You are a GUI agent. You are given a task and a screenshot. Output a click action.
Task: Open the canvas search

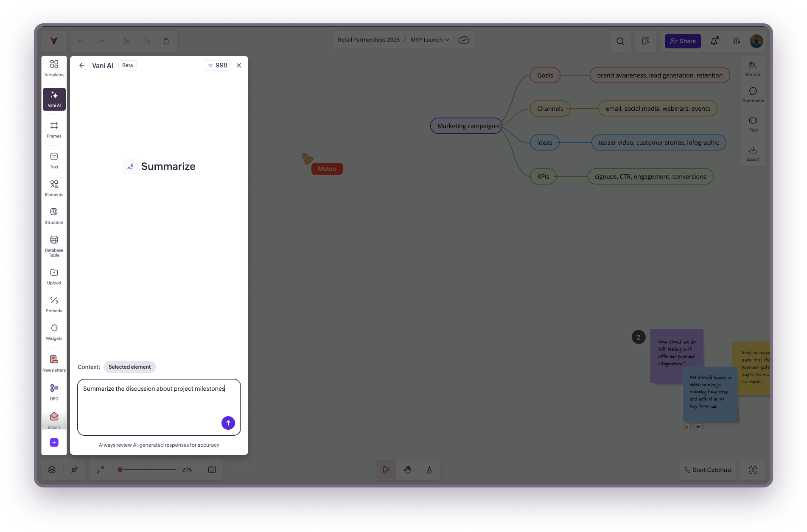[620, 41]
